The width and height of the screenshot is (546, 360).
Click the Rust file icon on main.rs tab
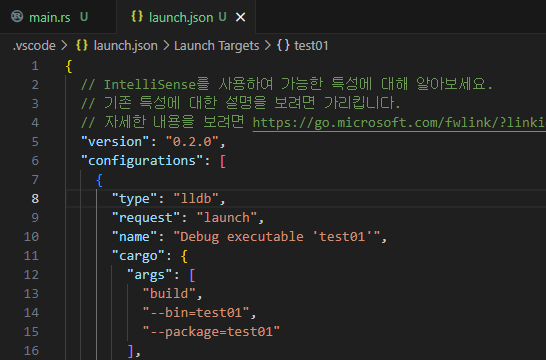(x=17, y=16)
